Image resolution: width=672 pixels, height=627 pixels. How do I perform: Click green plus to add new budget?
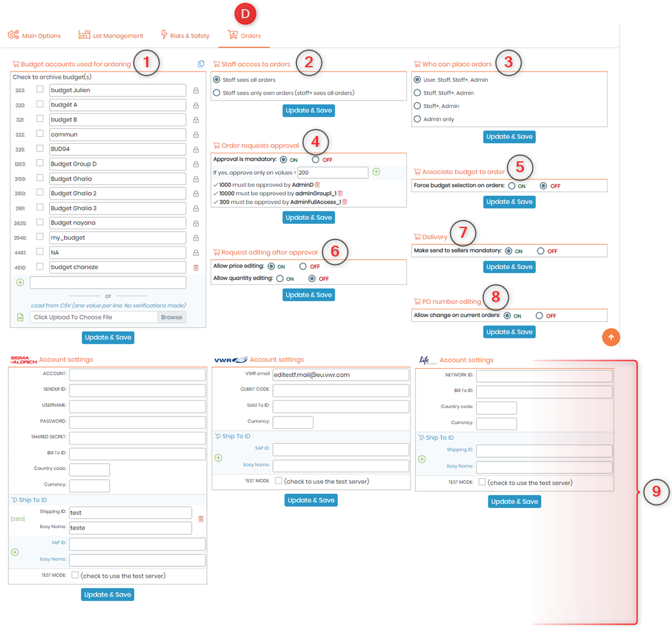click(20, 283)
